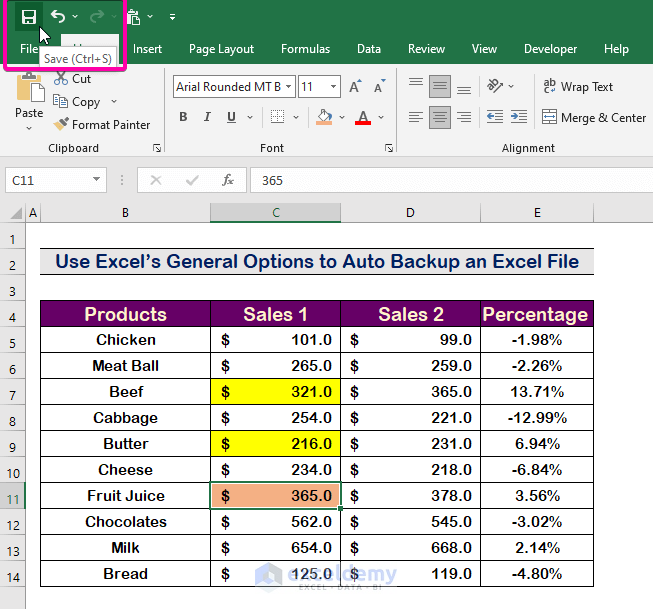Click the Save icon in the quick access toolbar
The image size is (653, 609).
point(29,17)
